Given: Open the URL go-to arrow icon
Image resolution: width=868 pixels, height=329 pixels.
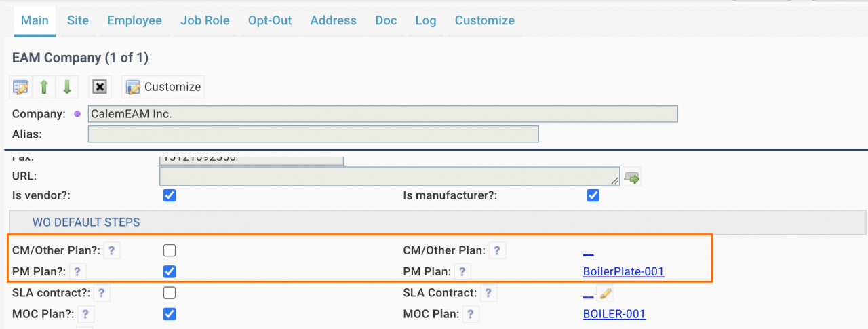Looking at the screenshot, I should [x=632, y=178].
